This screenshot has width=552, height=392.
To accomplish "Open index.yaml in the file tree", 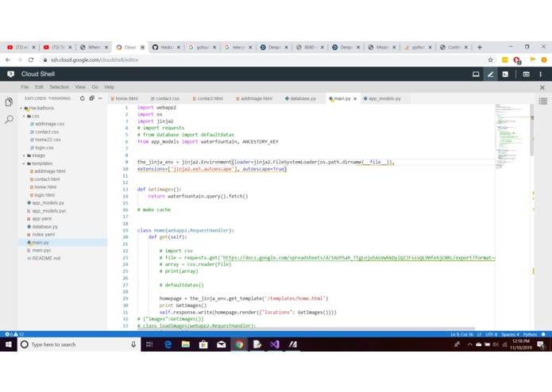I will click(44, 235).
